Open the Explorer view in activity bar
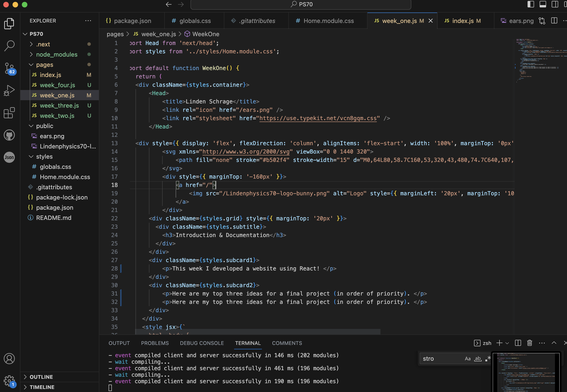Screen dimensions: 567x392 click(9, 24)
